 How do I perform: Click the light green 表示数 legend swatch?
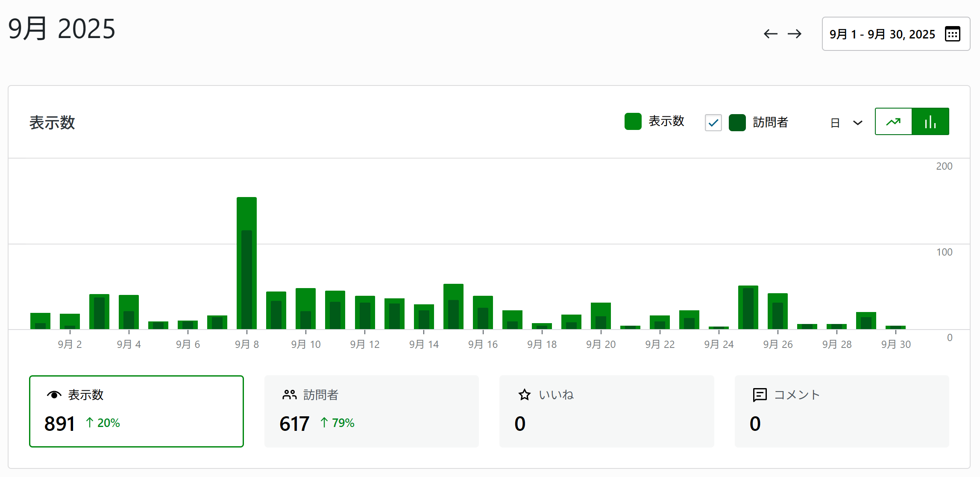[x=633, y=121]
